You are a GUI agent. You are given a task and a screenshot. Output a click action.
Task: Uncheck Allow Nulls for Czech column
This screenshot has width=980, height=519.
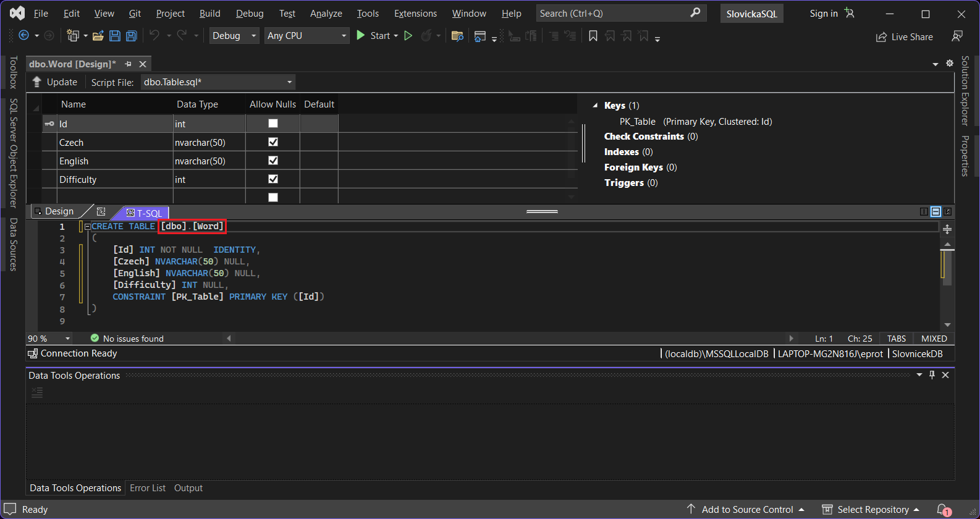(273, 142)
